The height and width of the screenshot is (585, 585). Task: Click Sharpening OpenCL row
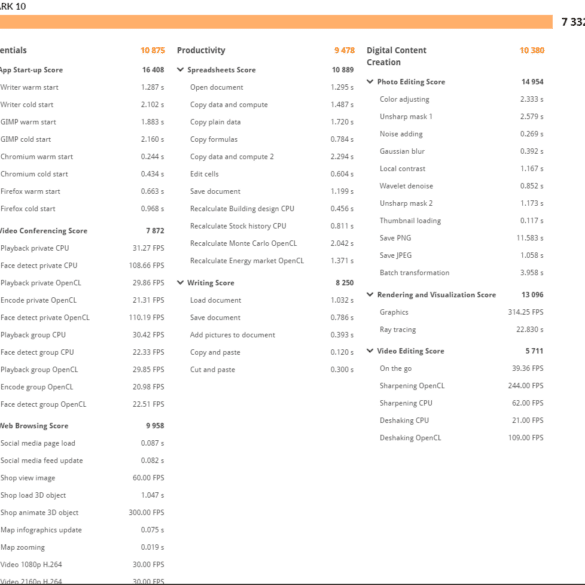[x=462, y=386]
